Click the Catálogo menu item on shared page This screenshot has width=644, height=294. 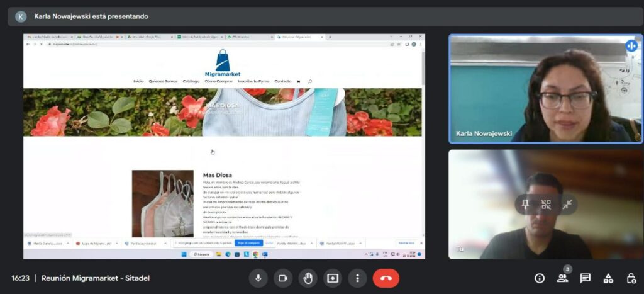pos(191,81)
